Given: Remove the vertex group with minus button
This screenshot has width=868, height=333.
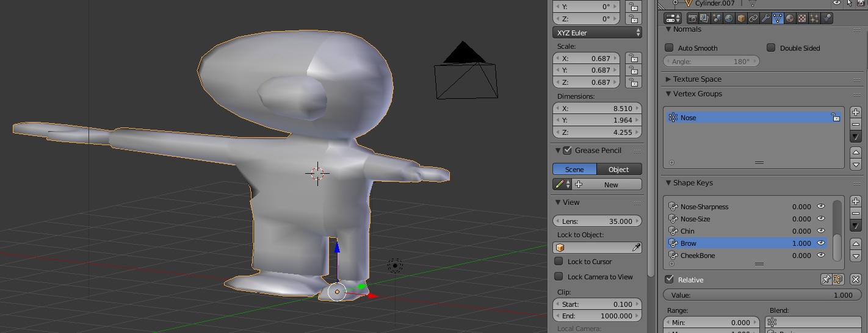Looking at the screenshot, I should [x=856, y=124].
